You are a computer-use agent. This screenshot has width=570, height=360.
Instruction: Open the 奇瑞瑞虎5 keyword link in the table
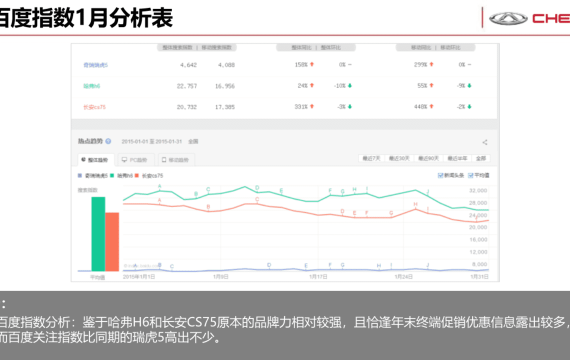click(96, 65)
